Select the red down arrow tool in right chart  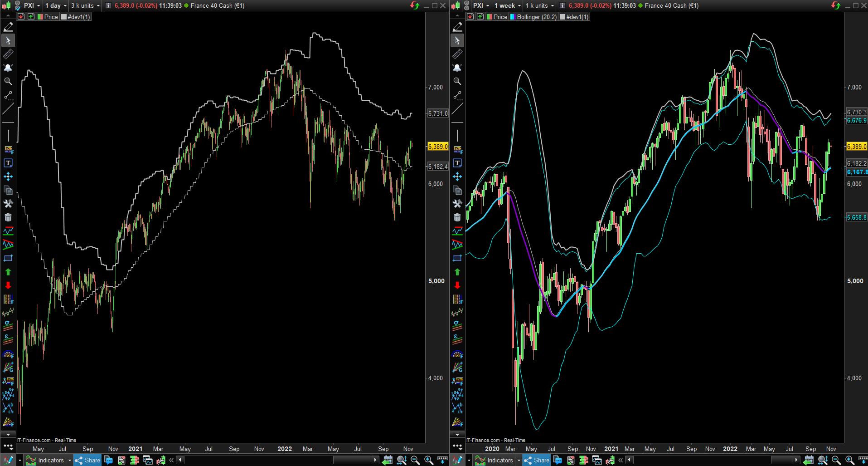(457, 285)
